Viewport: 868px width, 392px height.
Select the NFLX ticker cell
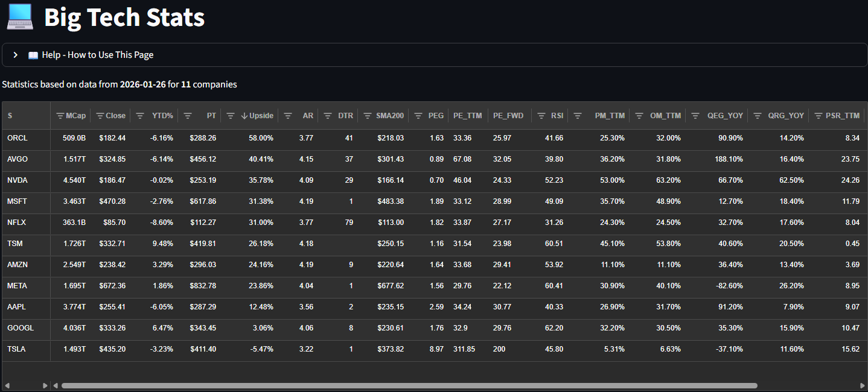tap(26, 223)
